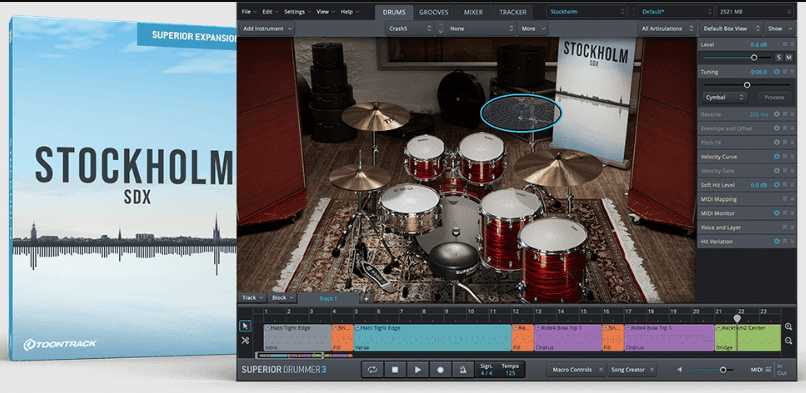The height and width of the screenshot is (393, 806).
Task: Click the speaker volume icon
Action: [x=681, y=369]
